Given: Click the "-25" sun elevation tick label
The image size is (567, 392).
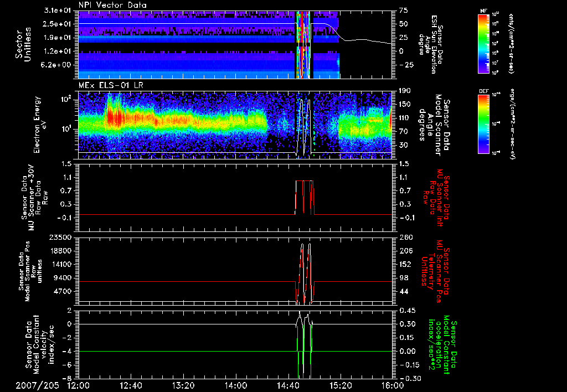Looking at the screenshot, I should [405, 65].
